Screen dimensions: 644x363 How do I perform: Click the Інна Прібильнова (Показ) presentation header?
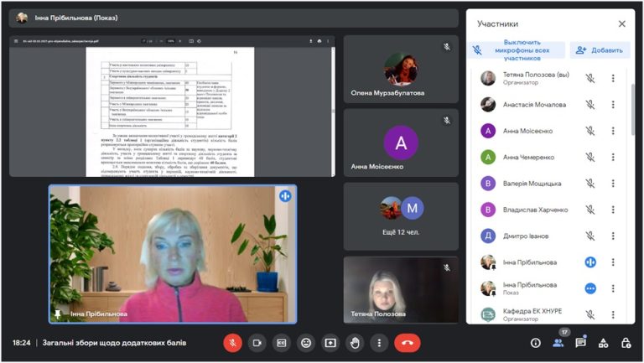point(233,18)
